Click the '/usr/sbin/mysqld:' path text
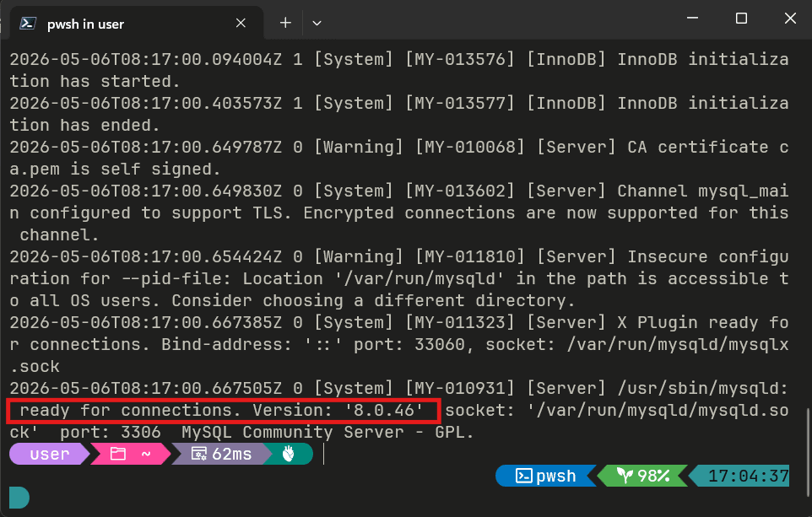Viewport: 812px width, 517px height. pos(703,388)
